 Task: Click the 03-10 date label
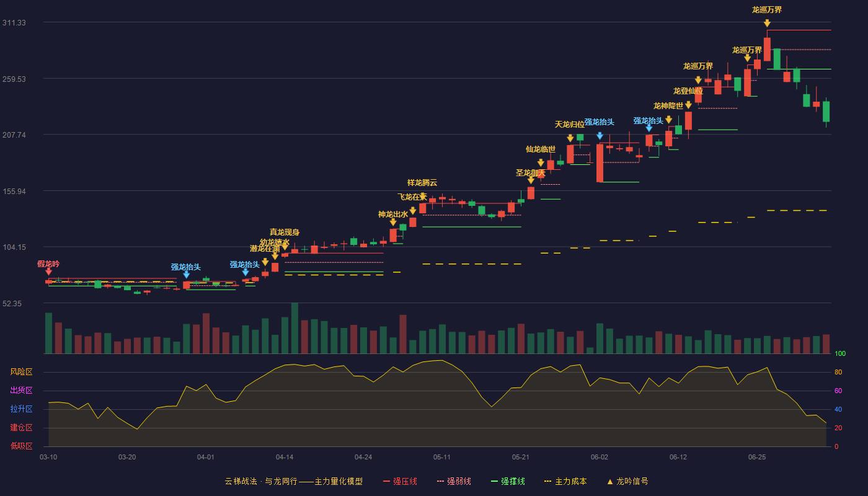click(x=48, y=457)
